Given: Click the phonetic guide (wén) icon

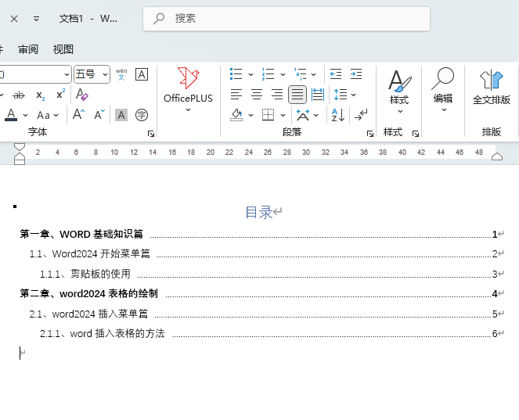Looking at the screenshot, I should [121, 74].
